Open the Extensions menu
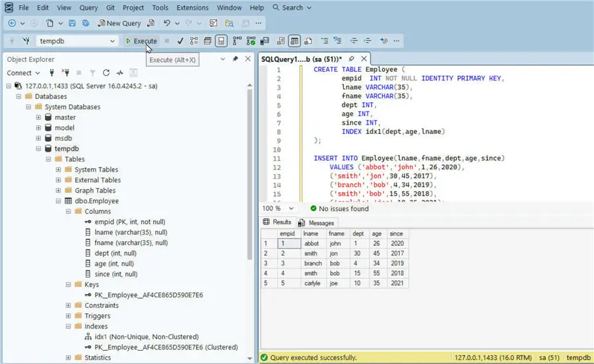The image size is (594, 364). click(x=193, y=7)
